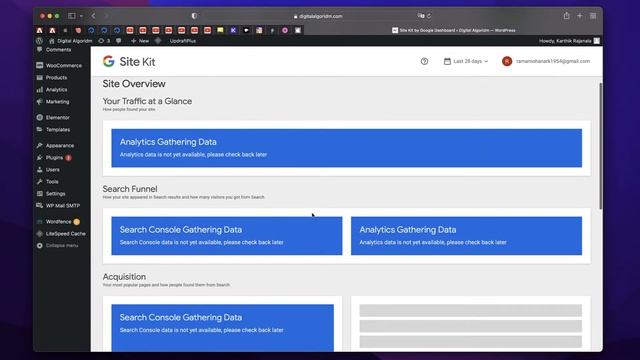This screenshot has width=640, height=360.
Task: Show the tab overview grid icon
Action: [593, 16]
